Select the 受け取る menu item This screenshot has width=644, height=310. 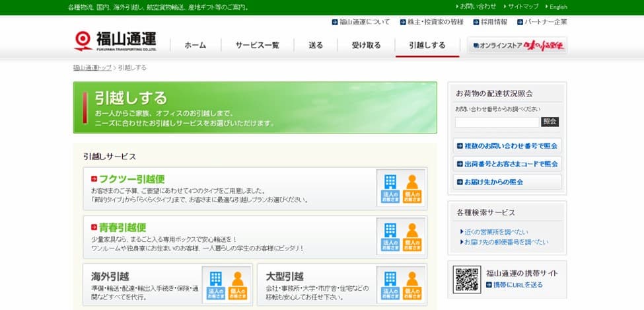pyautogui.click(x=366, y=46)
